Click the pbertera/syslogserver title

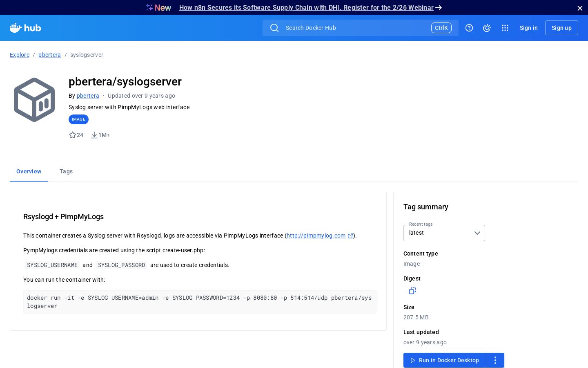[x=125, y=82]
